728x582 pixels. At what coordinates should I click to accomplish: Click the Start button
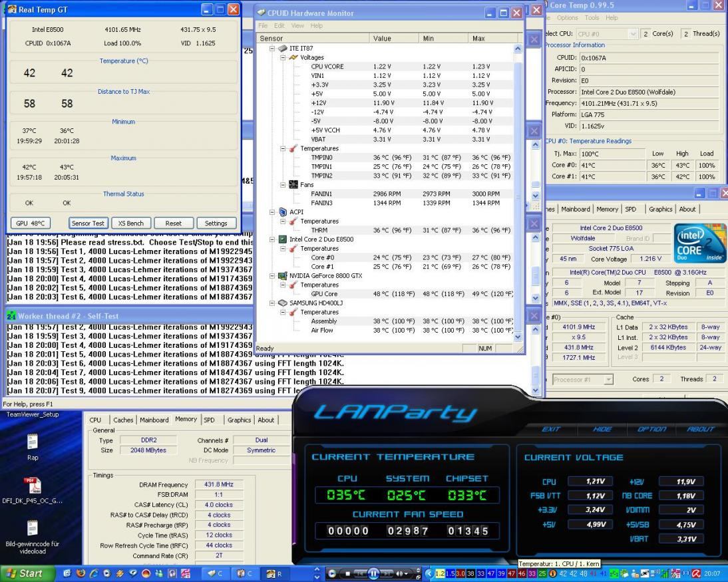pos(27,573)
